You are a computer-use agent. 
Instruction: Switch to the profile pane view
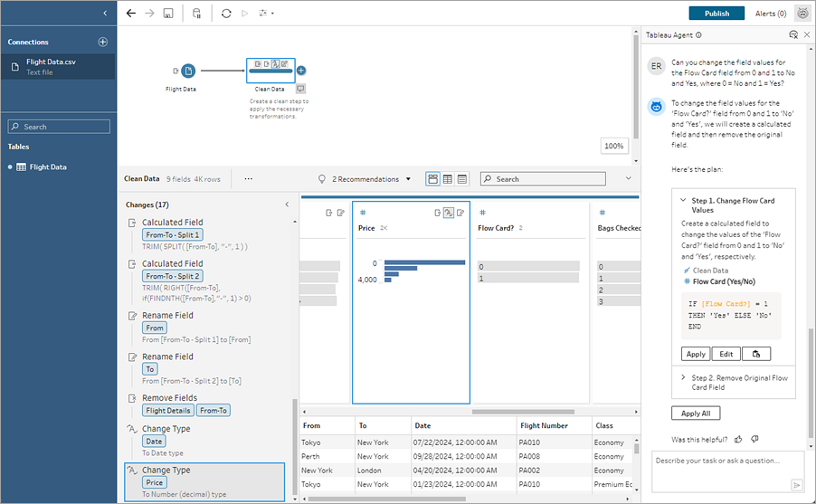click(x=432, y=179)
